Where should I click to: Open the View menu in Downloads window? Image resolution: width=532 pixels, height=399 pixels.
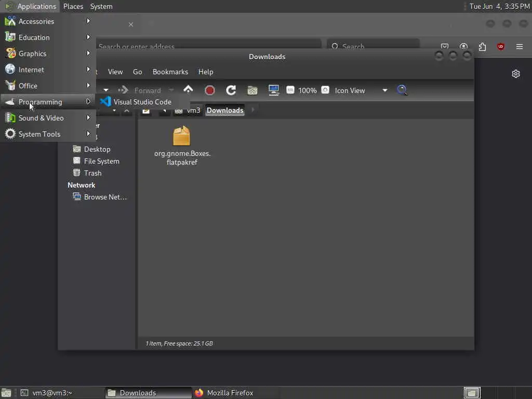(115, 72)
